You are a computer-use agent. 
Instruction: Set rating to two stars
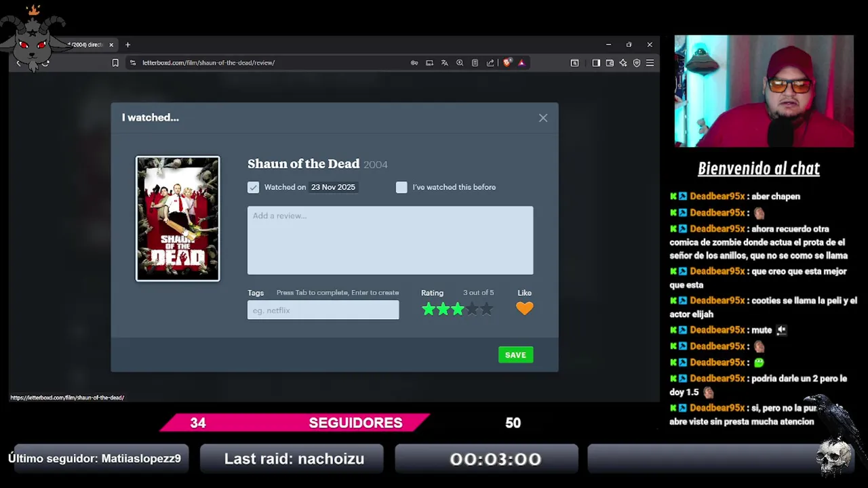click(x=443, y=309)
